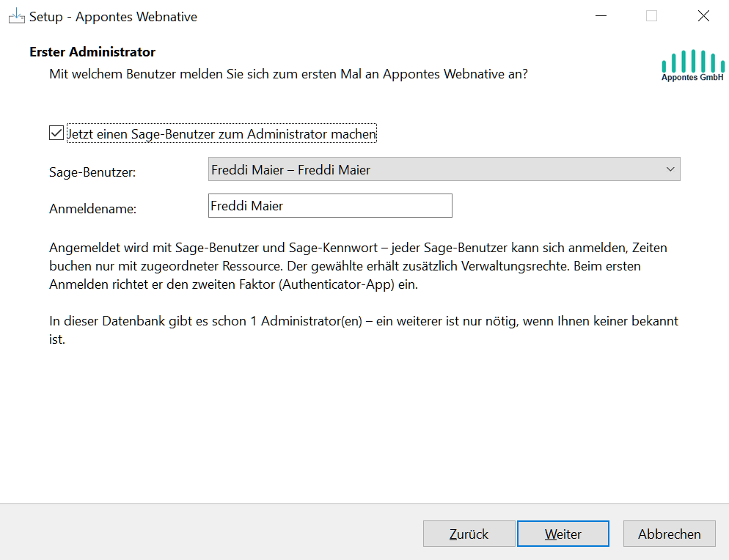
Task: Focus the Anmeldename input field
Action: point(330,205)
